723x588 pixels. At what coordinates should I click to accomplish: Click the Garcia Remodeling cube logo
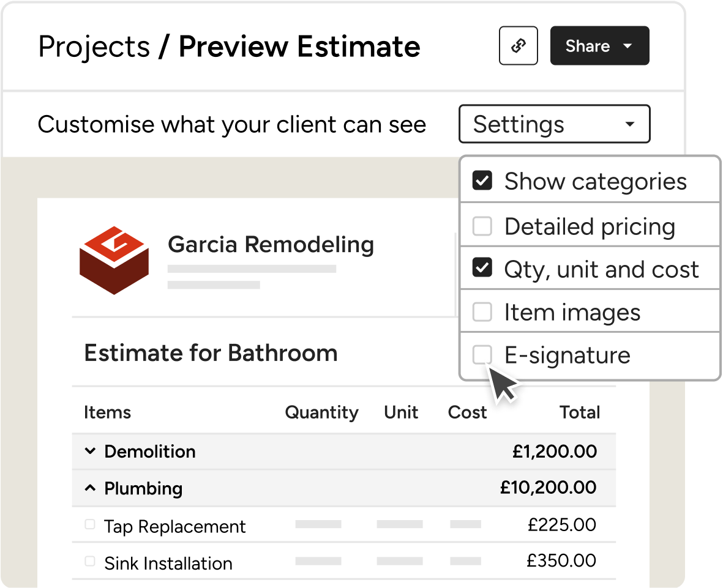click(114, 261)
